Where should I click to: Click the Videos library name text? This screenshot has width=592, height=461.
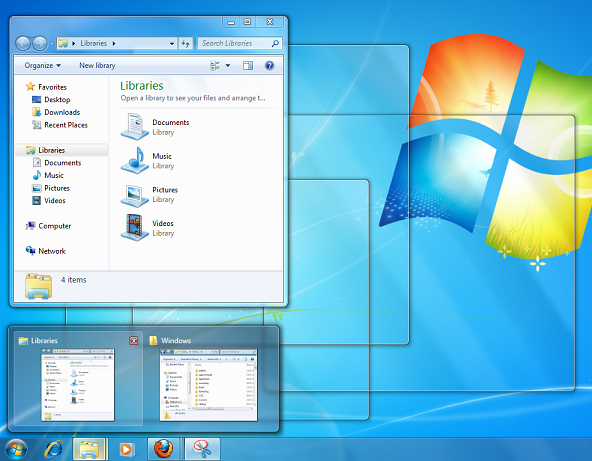coord(163,223)
